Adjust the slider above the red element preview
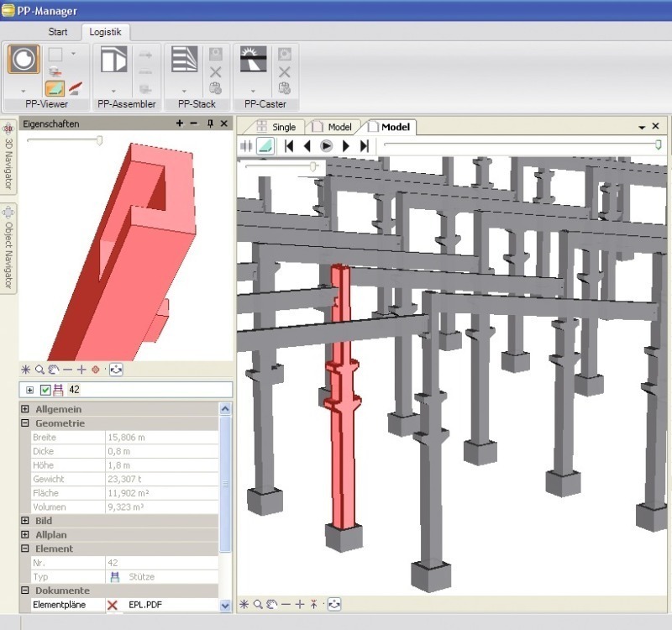 coord(99,140)
